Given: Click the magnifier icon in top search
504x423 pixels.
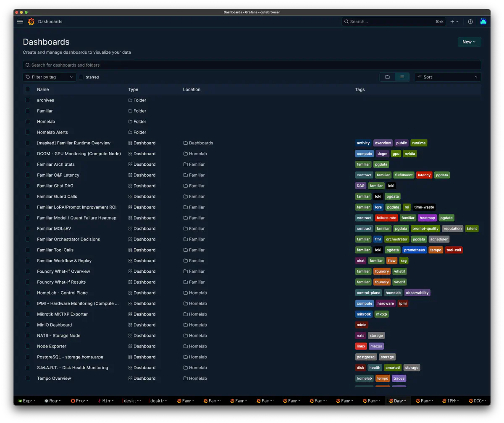Looking at the screenshot, I should click(346, 21).
